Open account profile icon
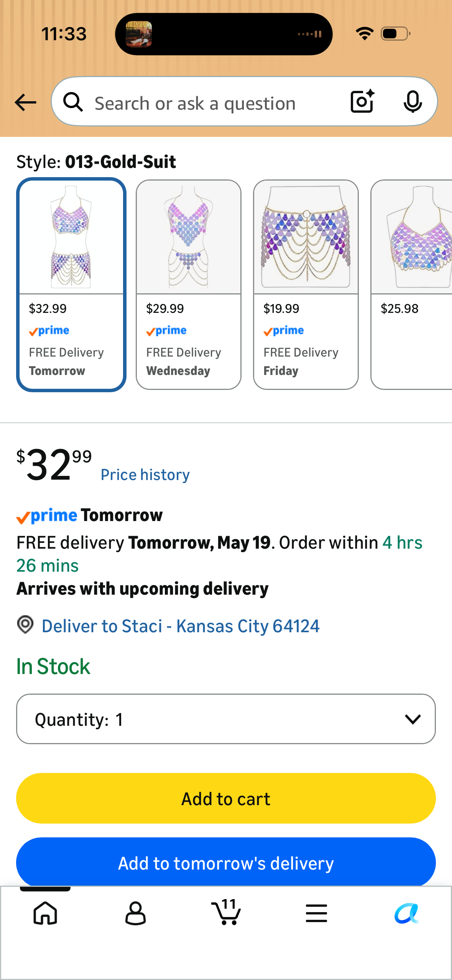This screenshot has width=452, height=980. (135, 913)
